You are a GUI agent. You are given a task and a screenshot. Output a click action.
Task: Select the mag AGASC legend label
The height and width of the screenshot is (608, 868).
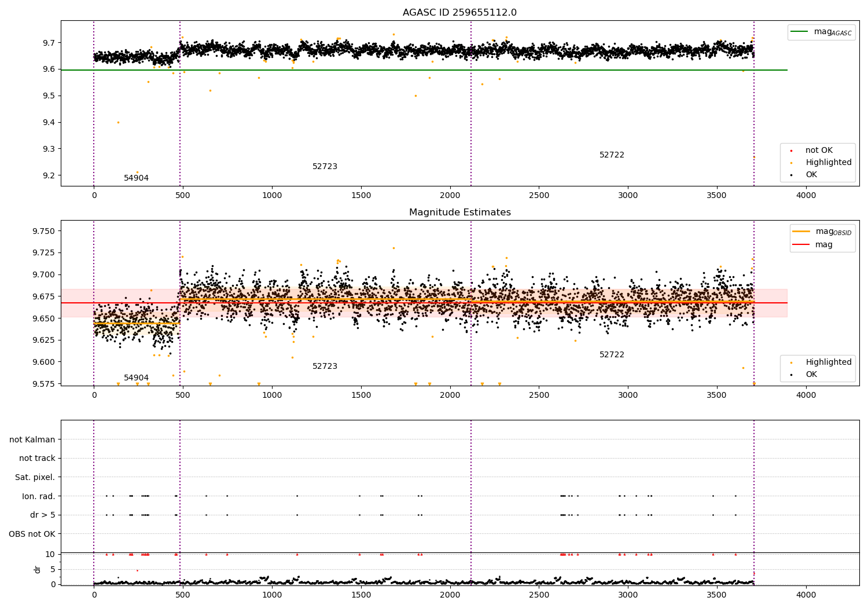click(x=833, y=32)
